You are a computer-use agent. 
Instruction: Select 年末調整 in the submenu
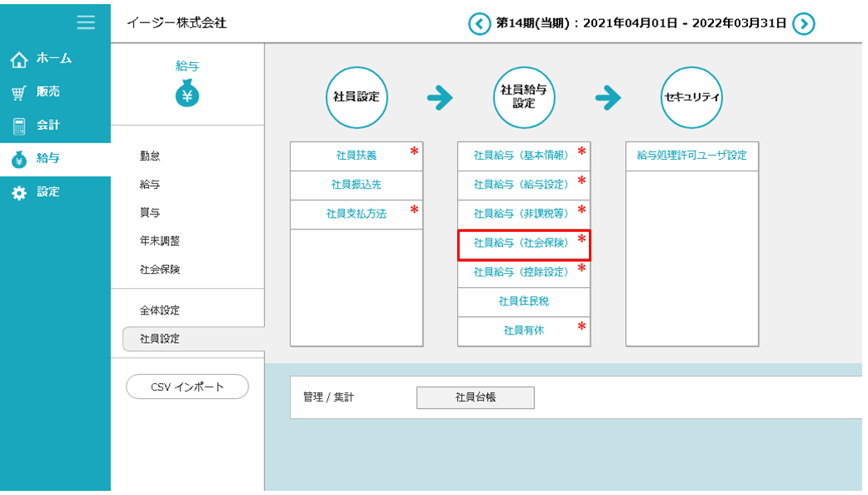coord(159,241)
